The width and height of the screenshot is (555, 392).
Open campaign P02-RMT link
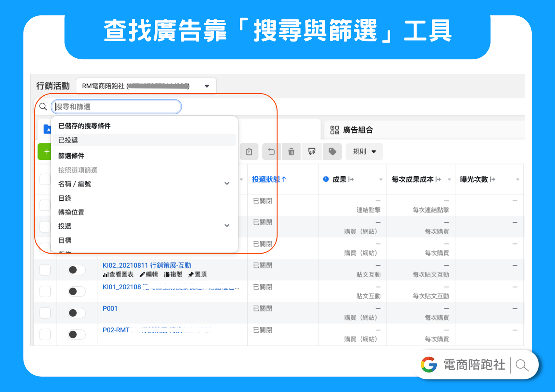click(x=157, y=330)
